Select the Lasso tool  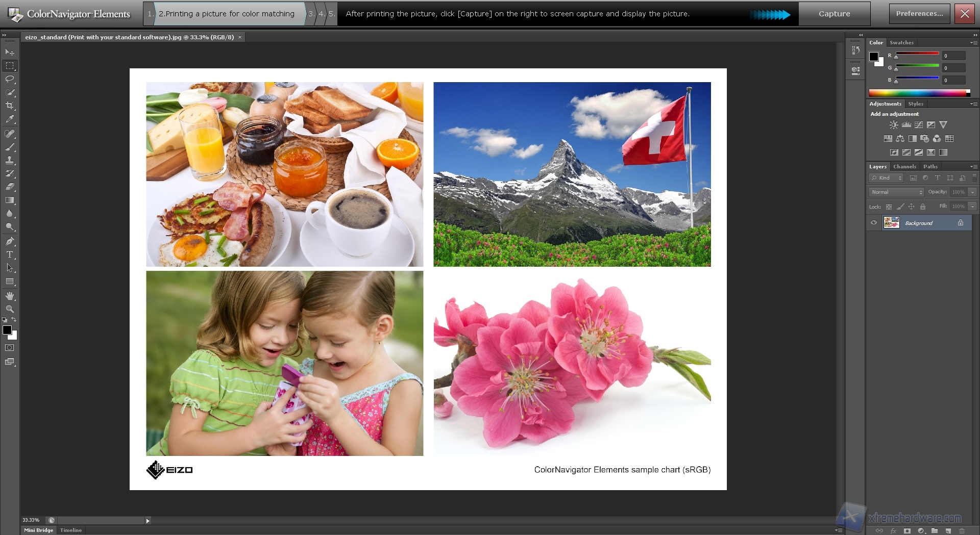pyautogui.click(x=10, y=79)
